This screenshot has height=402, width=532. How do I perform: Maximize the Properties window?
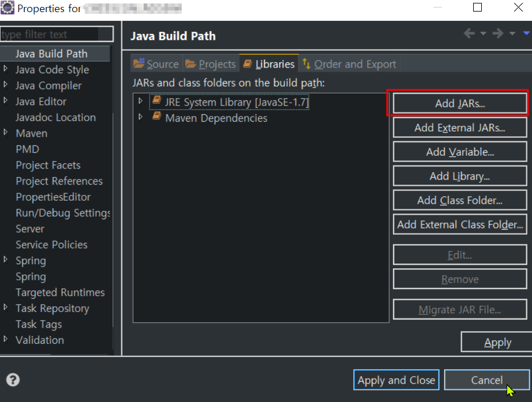(x=477, y=7)
